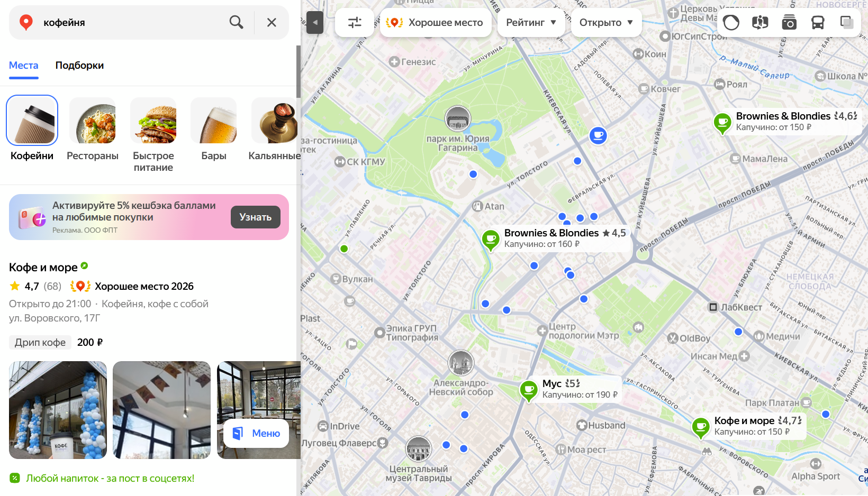868x496 pixels.
Task: Click the Открыто до 21:00 hours text
Action: (x=50, y=304)
